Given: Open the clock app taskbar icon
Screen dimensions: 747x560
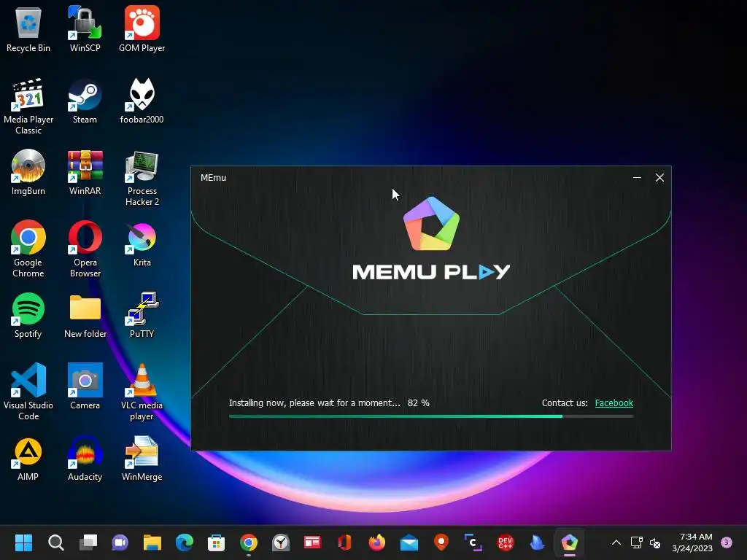Looking at the screenshot, I should [x=281, y=542].
